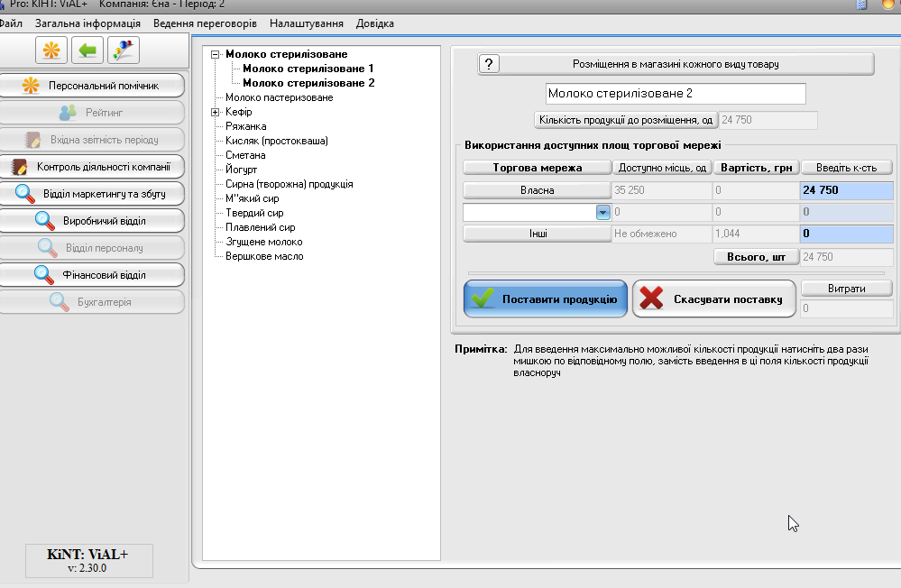This screenshot has height=588, width=901.
Task: Click the Введіть к-сть column header
Action: 846,168
